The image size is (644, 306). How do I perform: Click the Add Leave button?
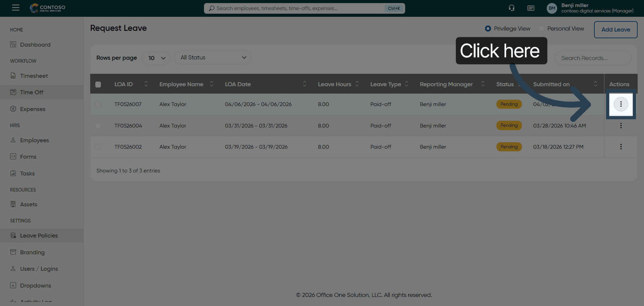[615, 30]
